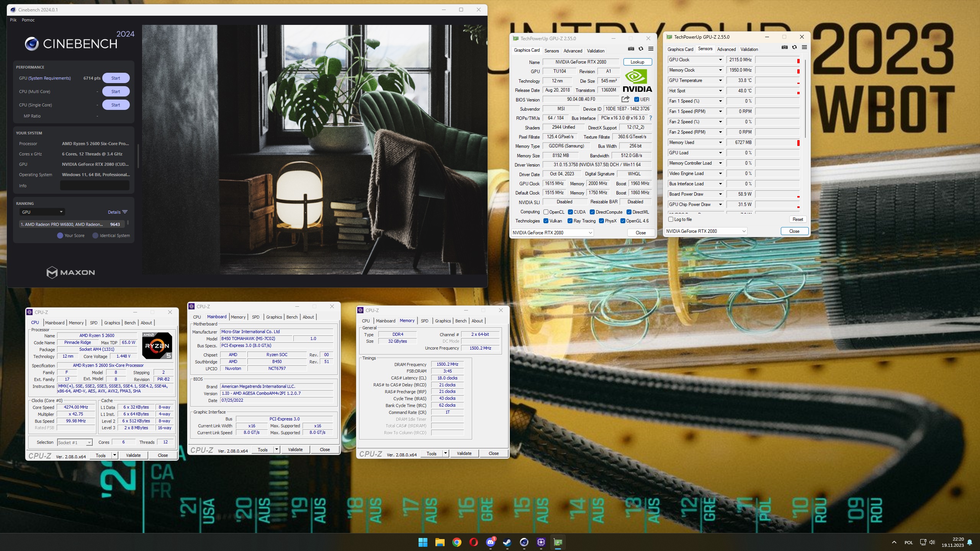Switch to Validation tab in GPU-Z Sensors window
Viewport: 980px width, 551px height.
click(x=749, y=49)
